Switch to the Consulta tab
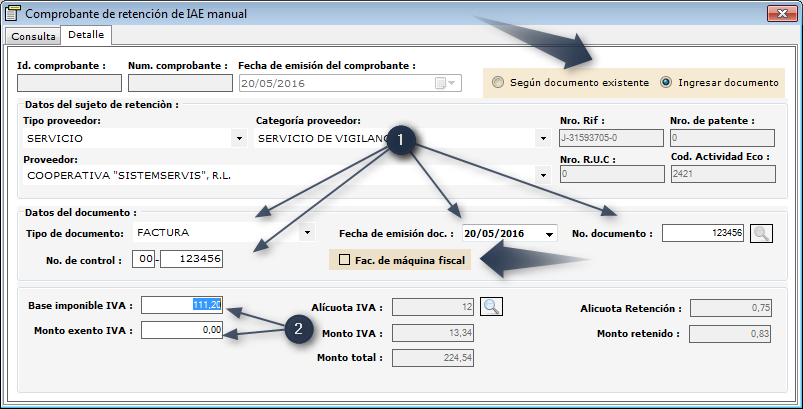Screen dimensions: 803x409 click(x=33, y=36)
